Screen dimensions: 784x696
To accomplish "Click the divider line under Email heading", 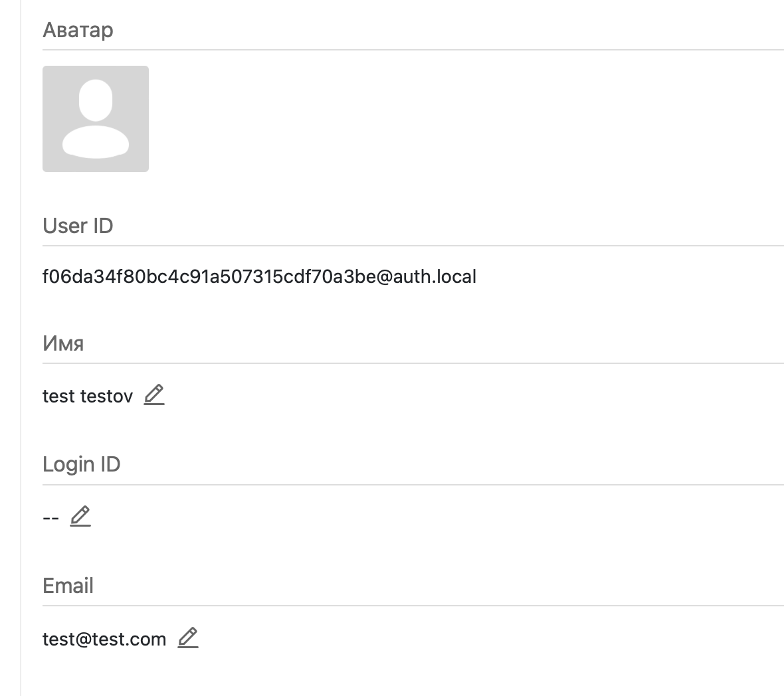I will click(413, 606).
